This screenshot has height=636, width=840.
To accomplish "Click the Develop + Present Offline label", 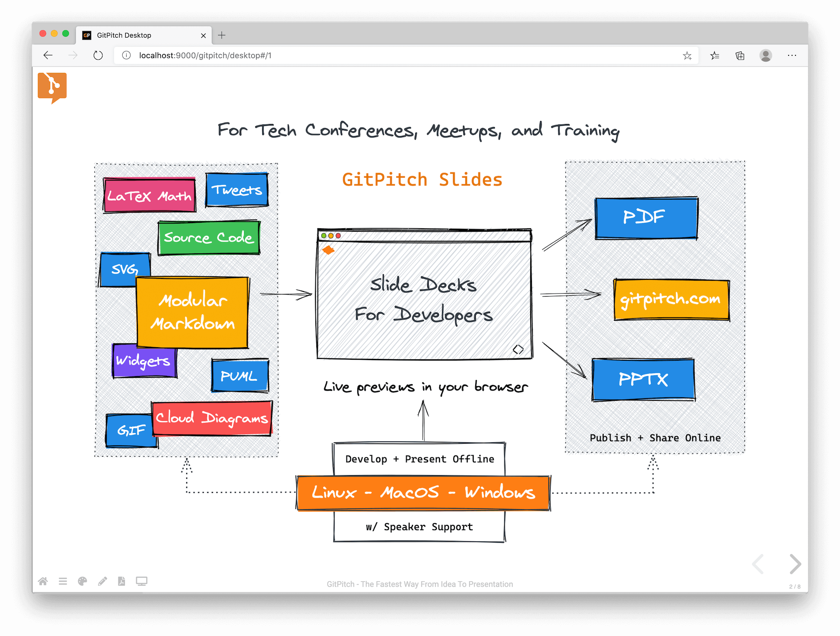I will click(x=420, y=459).
